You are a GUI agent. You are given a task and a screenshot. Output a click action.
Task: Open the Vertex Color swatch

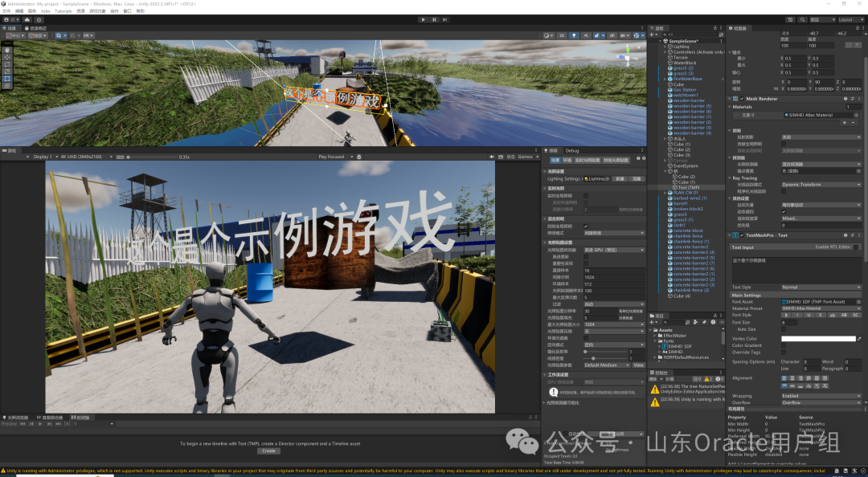(x=818, y=339)
